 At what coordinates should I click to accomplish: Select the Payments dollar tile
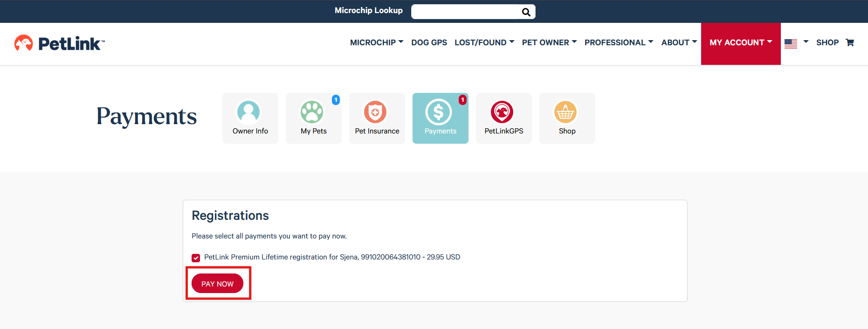(441, 118)
